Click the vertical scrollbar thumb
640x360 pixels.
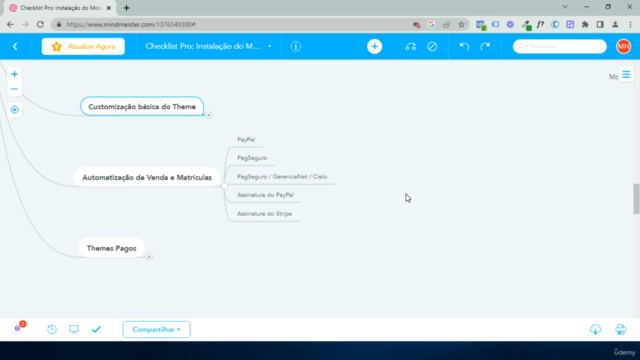point(636,199)
